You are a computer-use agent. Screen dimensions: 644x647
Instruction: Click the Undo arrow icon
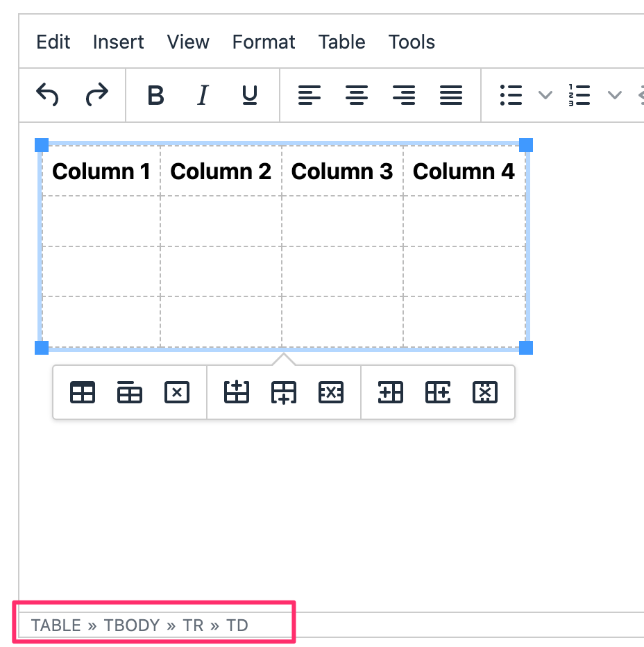pyautogui.click(x=47, y=95)
